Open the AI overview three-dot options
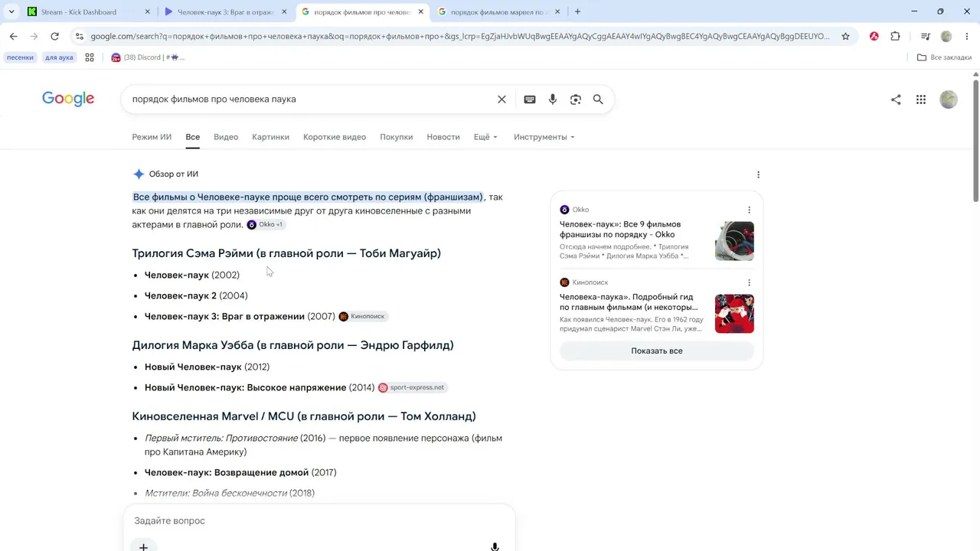 (758, 174)
